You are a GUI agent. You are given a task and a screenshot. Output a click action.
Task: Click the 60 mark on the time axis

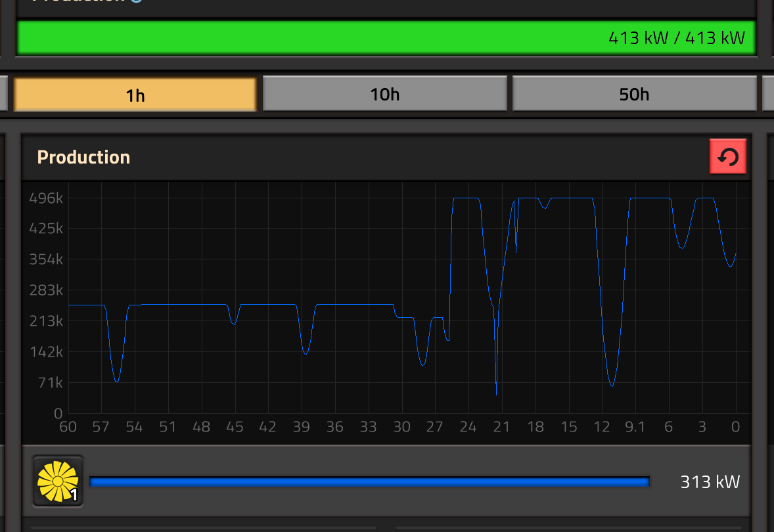(x=68, y=427)
